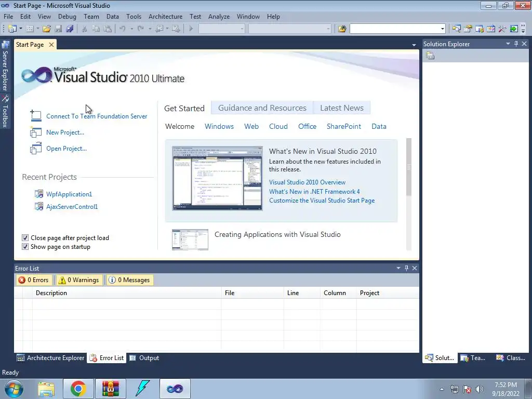532x399 pixels.
Task: Open the Object Browser toolbar icon
Action: (491, 29)
